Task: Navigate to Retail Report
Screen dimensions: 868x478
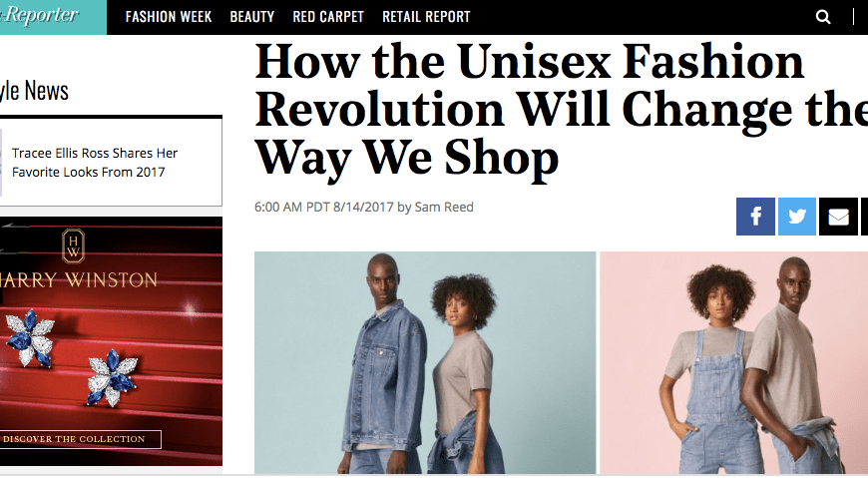Action: coord(426,17)
